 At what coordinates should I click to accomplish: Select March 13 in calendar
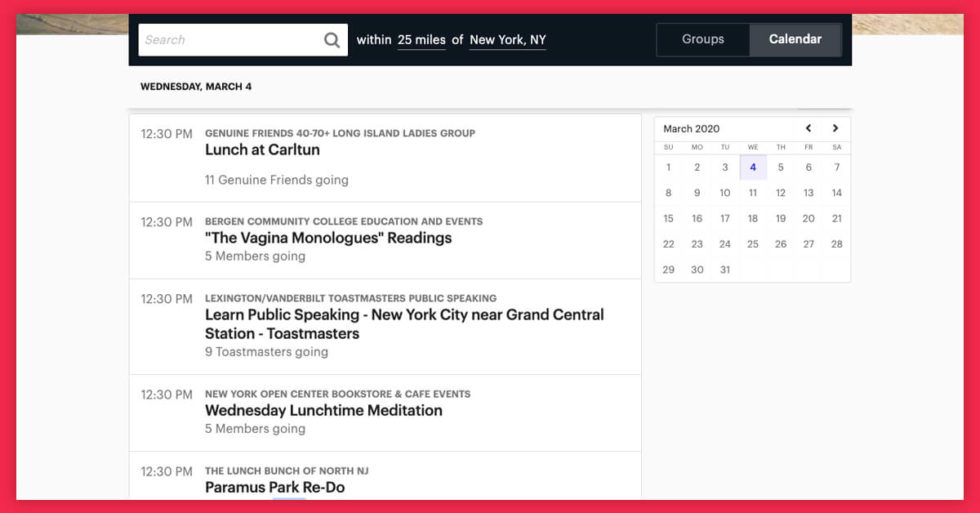(x=809, y=193)
